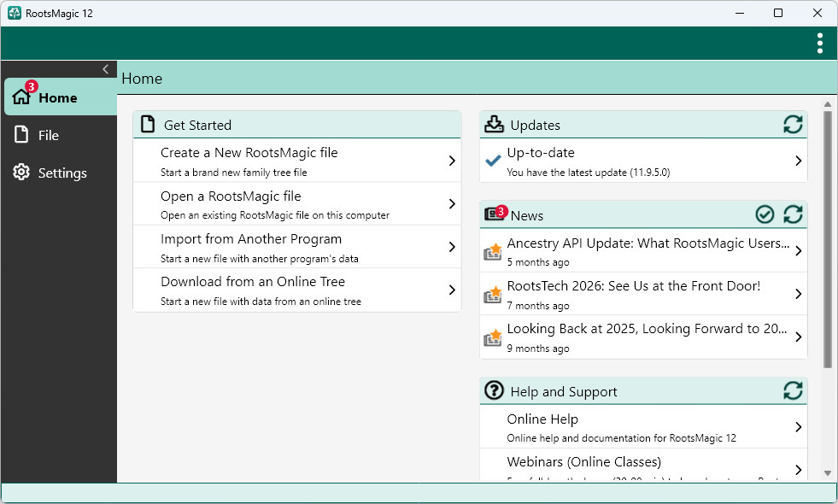This screenshot has height=504, width=838.
Task: Click the chevron on the Online Help row
Action: pos(798,426)
